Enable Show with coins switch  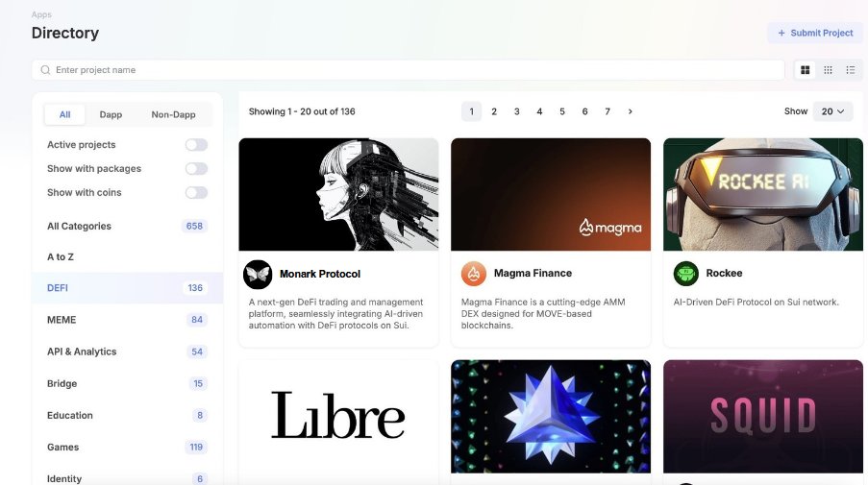click(196, 192)
